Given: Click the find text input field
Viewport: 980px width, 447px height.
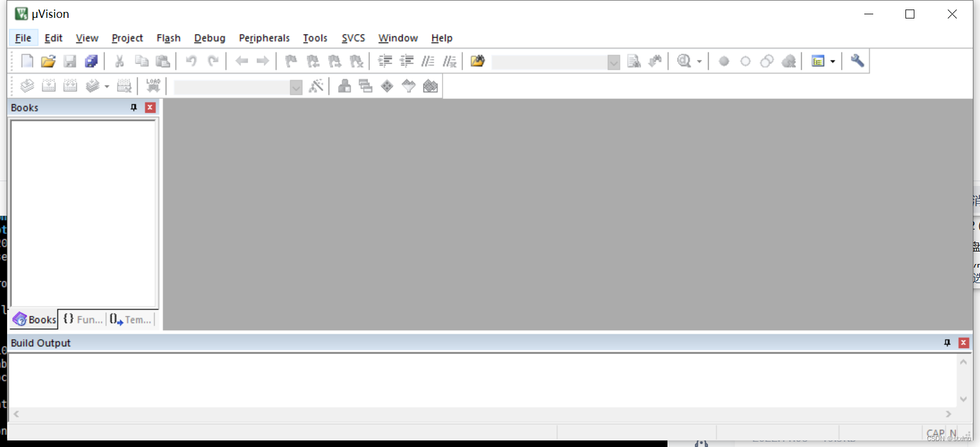Looking at the screenshot, I should tap(549, 62).
